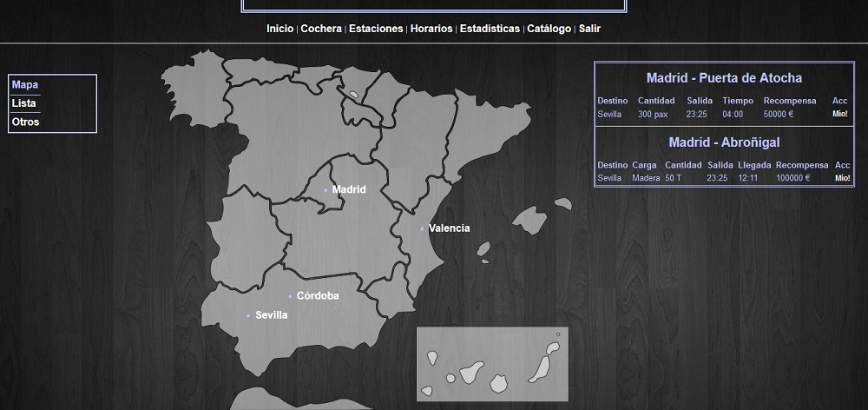Click the Tiempo column header
Viewport: 868px width, 410px height.
[x=738, y=101]
